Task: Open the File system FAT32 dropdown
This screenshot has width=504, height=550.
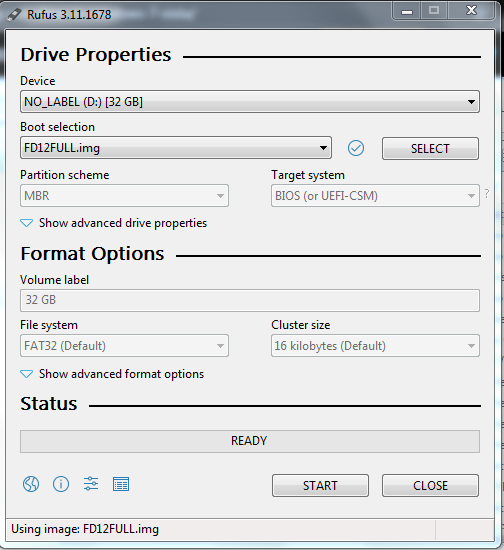Action: pyautogui.click(x=124, y=346)
